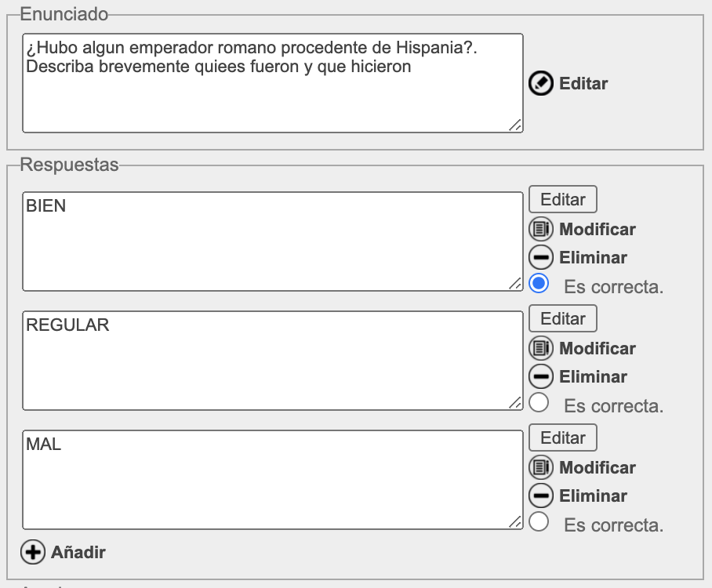Select 'Es correcta' radio for BIEN
Viewport: 712px width, 588px height.
(539, 284)
